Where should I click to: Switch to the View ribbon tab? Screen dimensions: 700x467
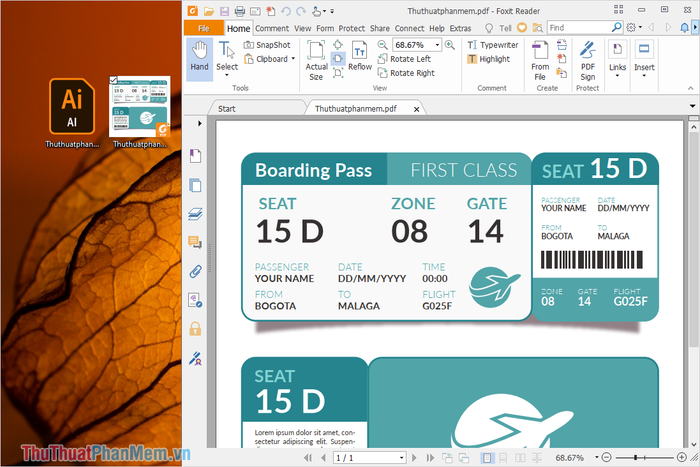302,28
